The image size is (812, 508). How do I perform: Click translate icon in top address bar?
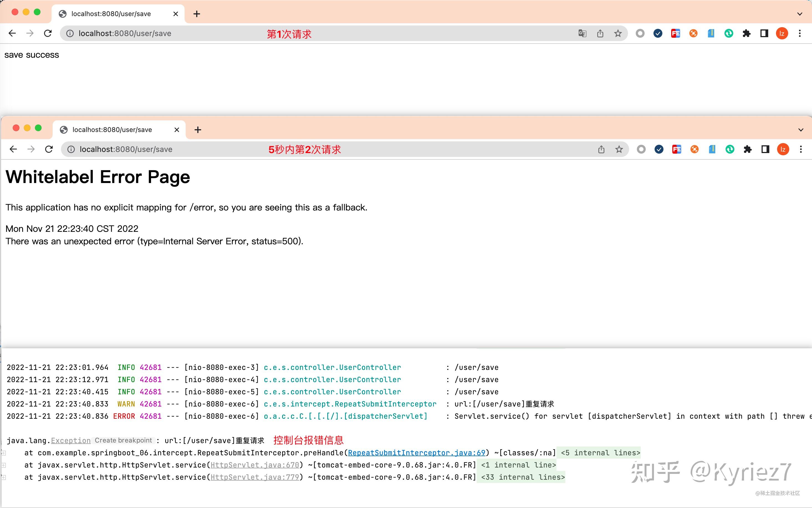[583, 33]
